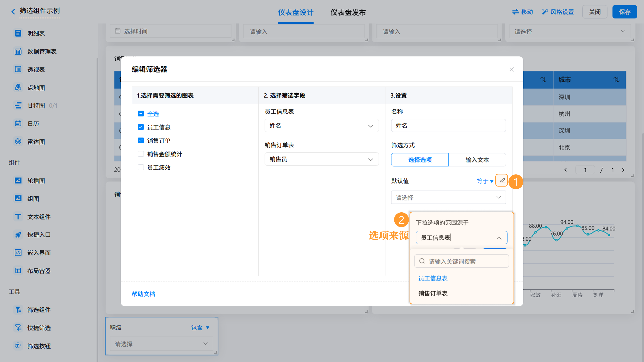Open the 姓名 field dropdown for 员工信息表
644x362 pixels.
321,125
